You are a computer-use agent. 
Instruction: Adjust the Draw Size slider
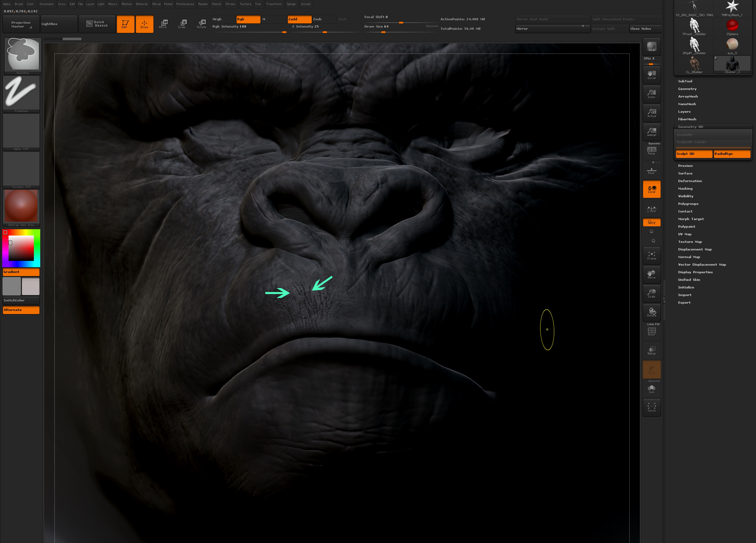click(383, 32)
